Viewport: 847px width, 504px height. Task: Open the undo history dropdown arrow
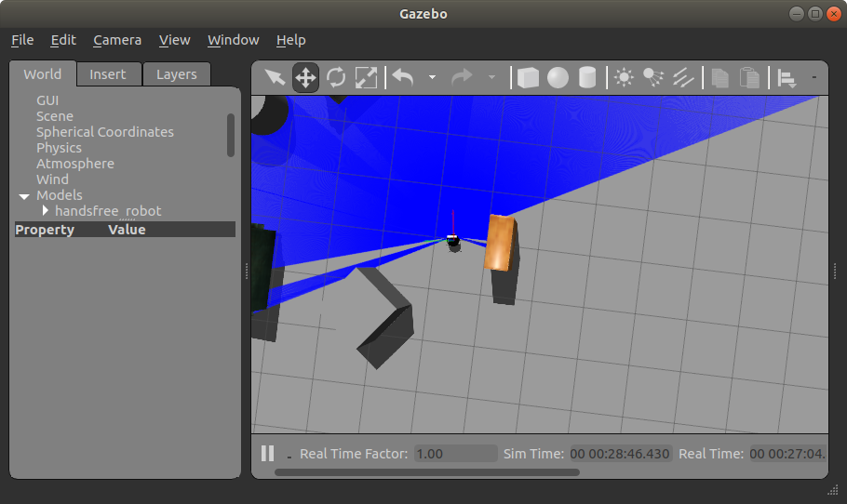432,77
